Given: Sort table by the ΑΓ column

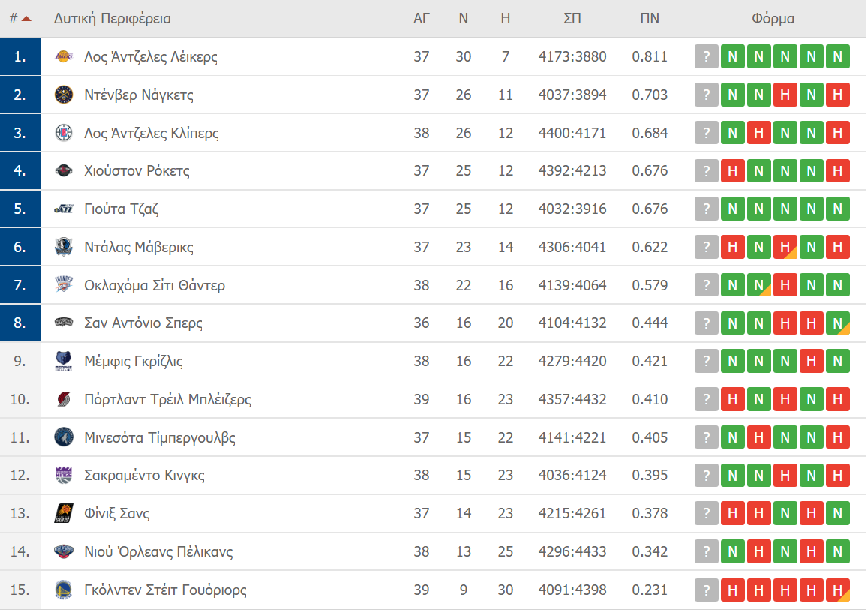Looking at the screenshot, I should point(422,19).
